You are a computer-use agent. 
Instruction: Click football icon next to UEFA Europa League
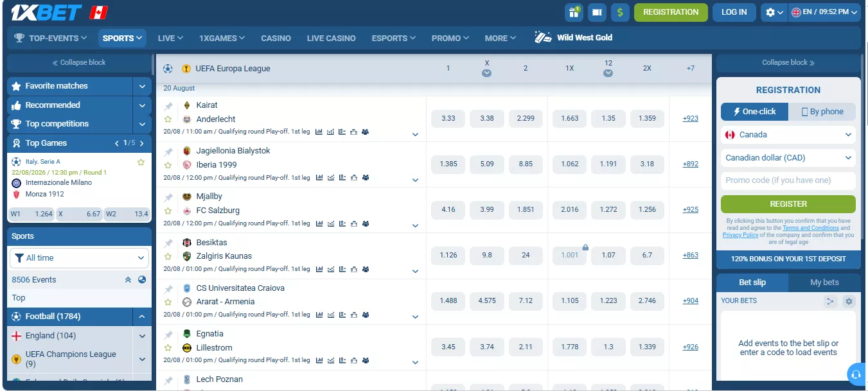tap(168, 69)
